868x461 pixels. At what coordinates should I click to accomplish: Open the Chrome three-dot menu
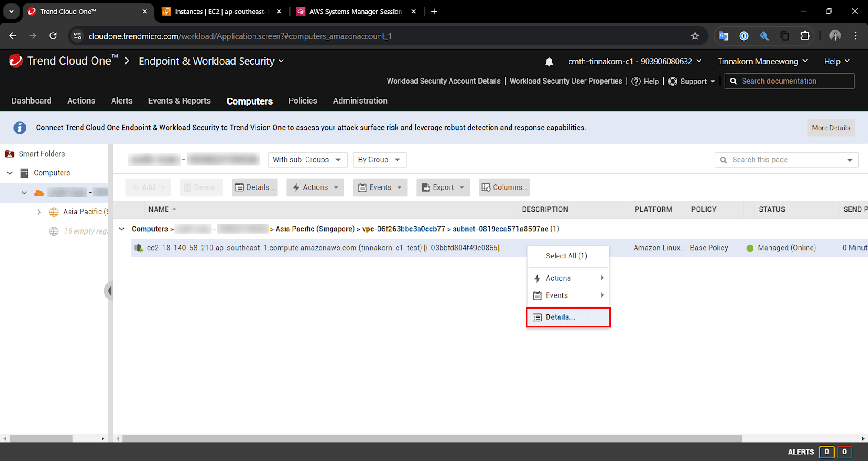855,36
